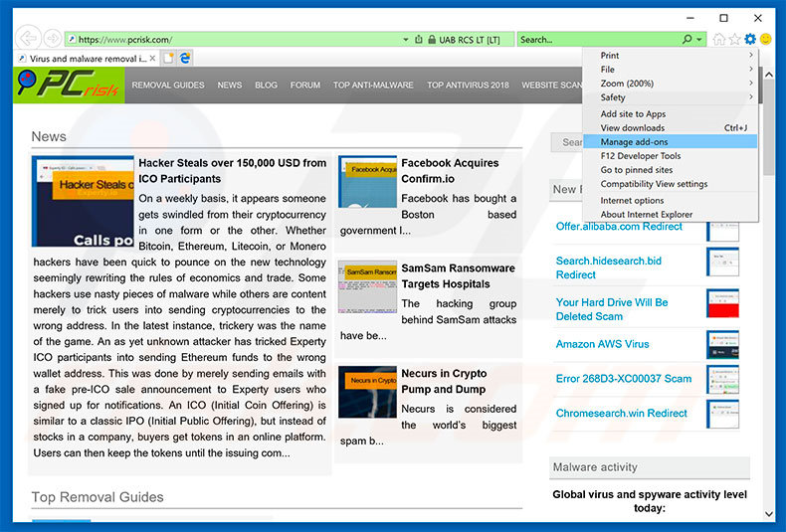Open TOP ANTI-MALWARE nav item
Viewport: 786px width, 532px height.
[373, 86]
